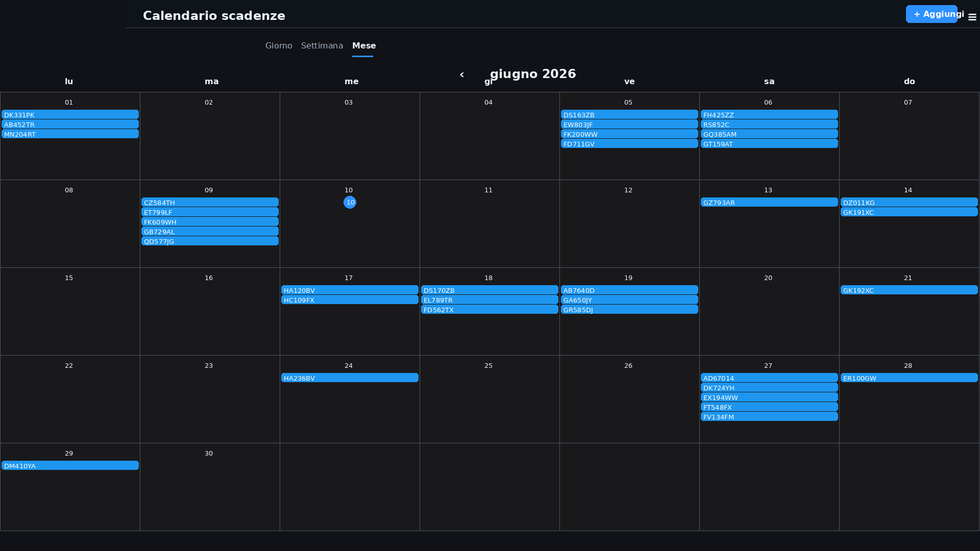Select the highlighted day 10
This screenshot has height=551, width=980.
tap(350, 203)
